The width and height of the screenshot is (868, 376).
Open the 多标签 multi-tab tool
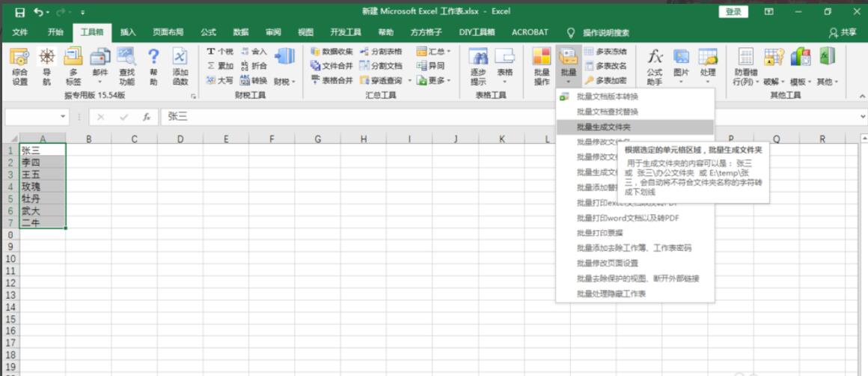pyautogui.click(x=73, y=67)
